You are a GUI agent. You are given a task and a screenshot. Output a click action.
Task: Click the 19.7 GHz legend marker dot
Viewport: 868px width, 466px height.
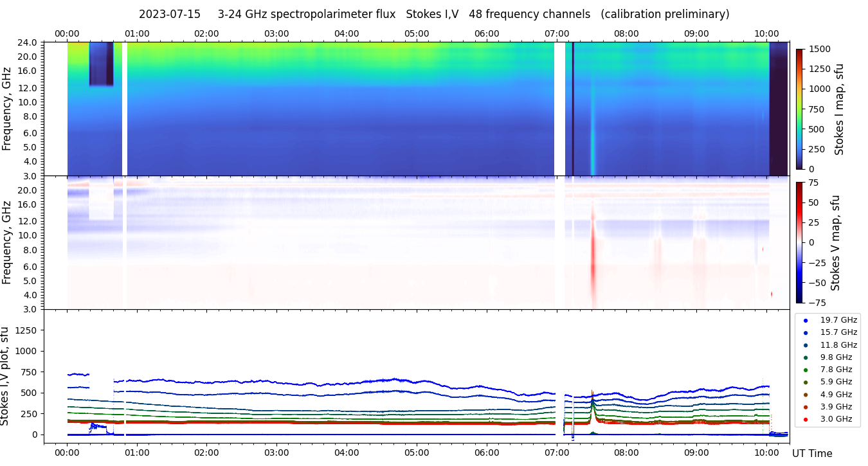click(806, 320)
